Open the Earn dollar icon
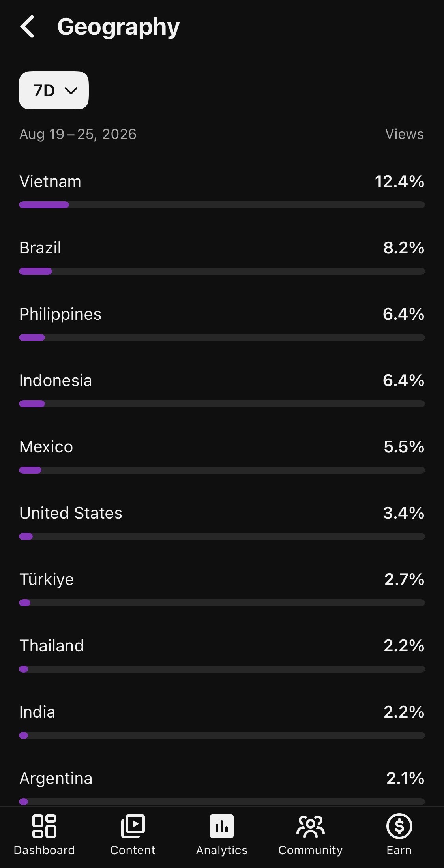This screenshot has height=868, width=444. [399, 826]
